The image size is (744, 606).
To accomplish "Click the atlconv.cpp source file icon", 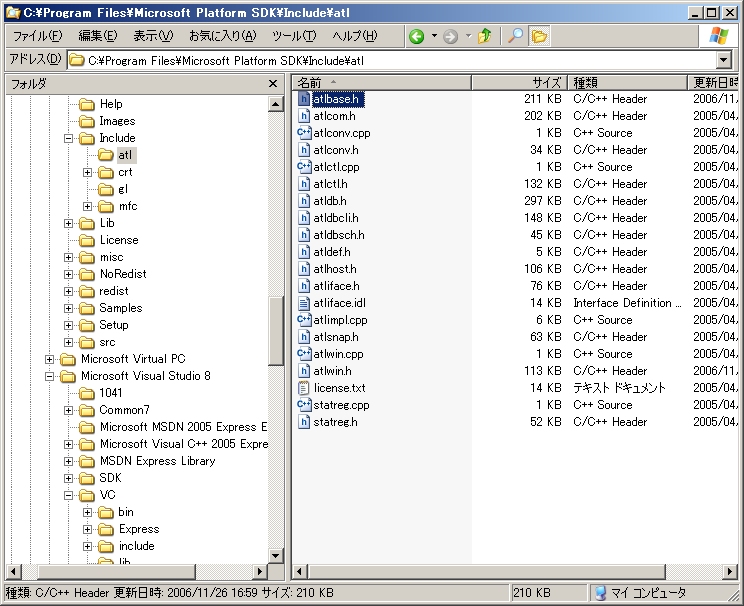I will click(x=304, y=133).
